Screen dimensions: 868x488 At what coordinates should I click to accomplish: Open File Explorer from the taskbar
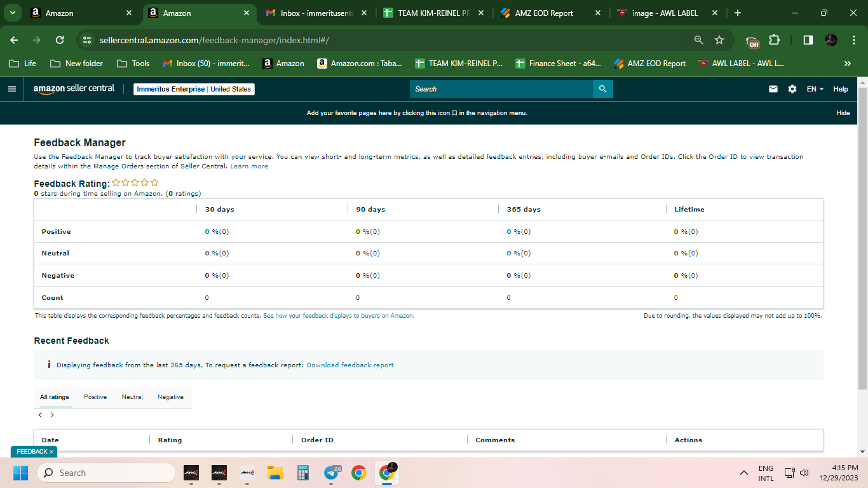pos(275,473)
